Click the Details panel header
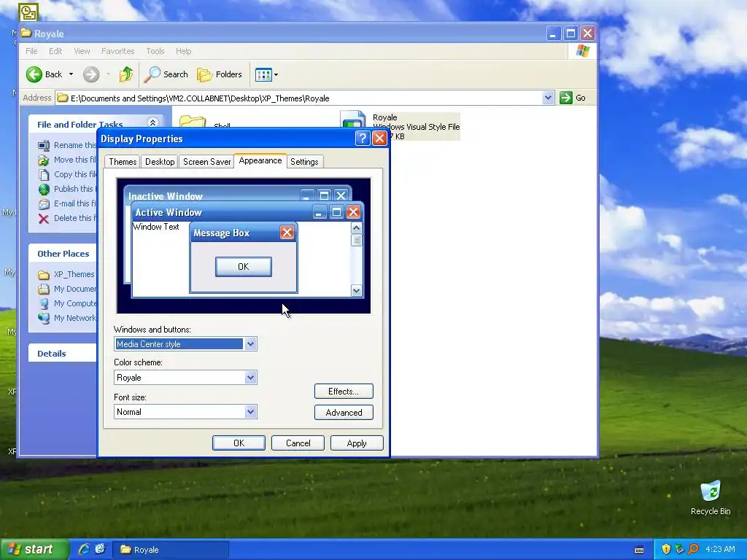The image size is (747, 560). (x=63, y=354)
